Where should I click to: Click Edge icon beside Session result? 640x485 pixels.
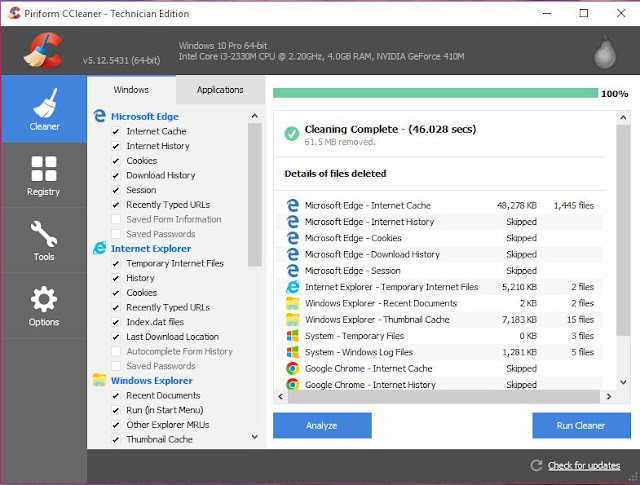click(292, 270)
